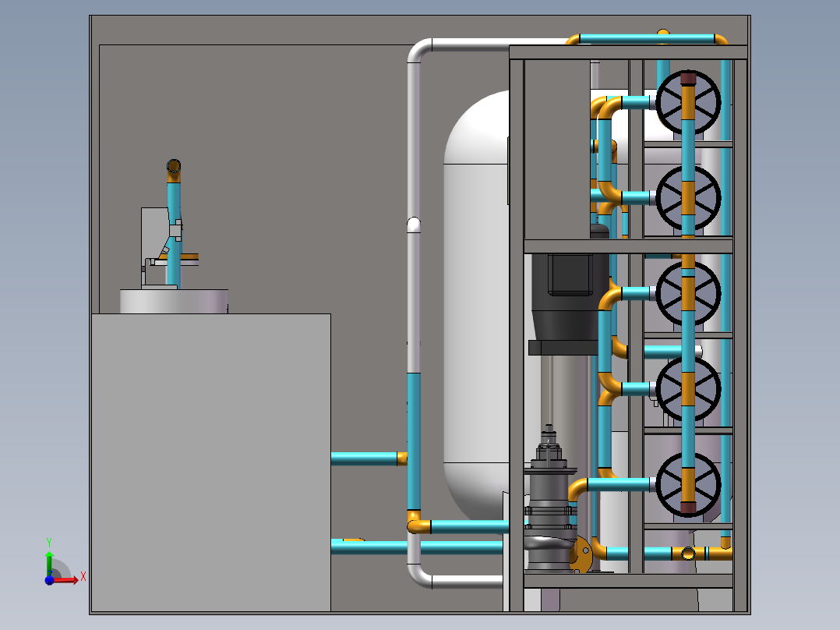
Task: Click the red X axis arrow of the triad
Action: tap(67, 579)
